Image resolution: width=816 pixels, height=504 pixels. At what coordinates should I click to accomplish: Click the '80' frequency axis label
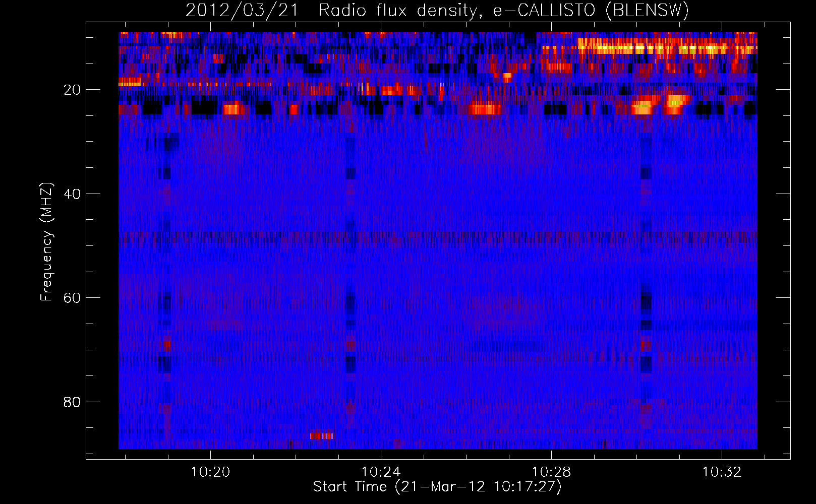72,402
